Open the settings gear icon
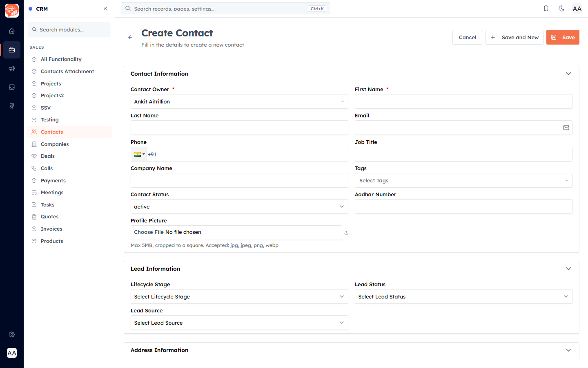The height and width of the screenshot is (368, 588). pyautogui.click(x=12, y=334)
